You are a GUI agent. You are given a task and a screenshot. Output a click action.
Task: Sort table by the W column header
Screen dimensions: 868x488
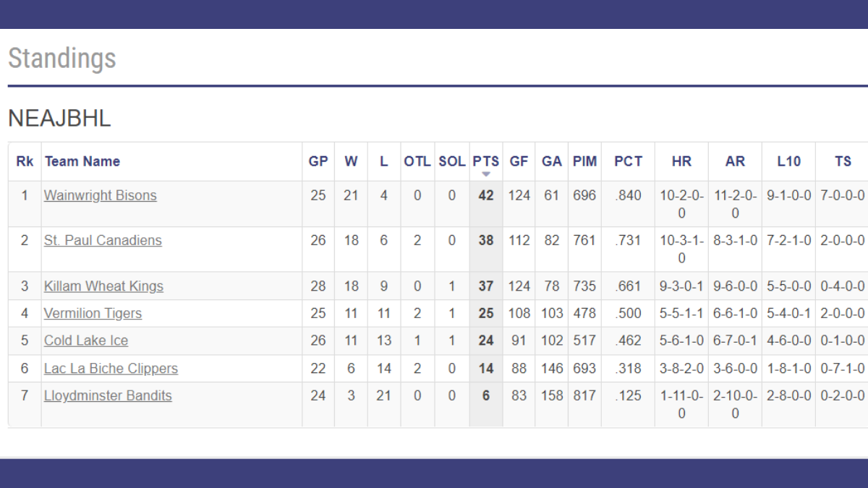pyautogui.click(x=351, y=161)
